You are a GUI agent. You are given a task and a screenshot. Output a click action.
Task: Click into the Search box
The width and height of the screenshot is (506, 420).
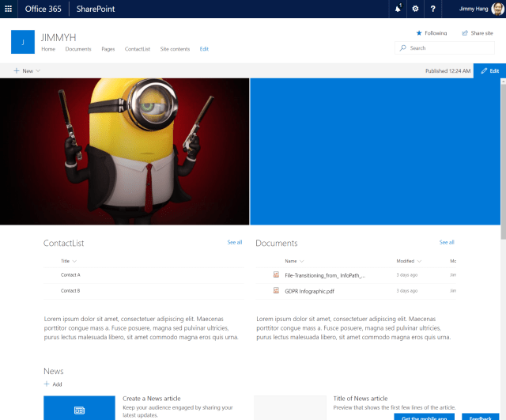pos(444,48)
